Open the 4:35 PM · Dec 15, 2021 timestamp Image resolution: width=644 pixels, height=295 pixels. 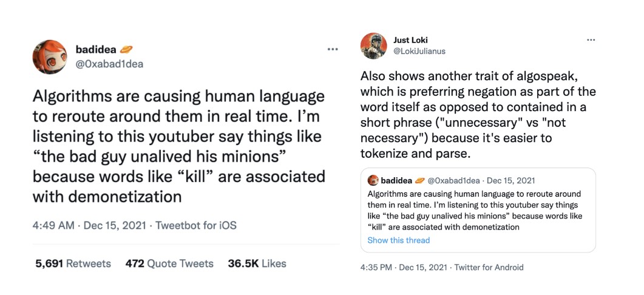tap(402, 267)
